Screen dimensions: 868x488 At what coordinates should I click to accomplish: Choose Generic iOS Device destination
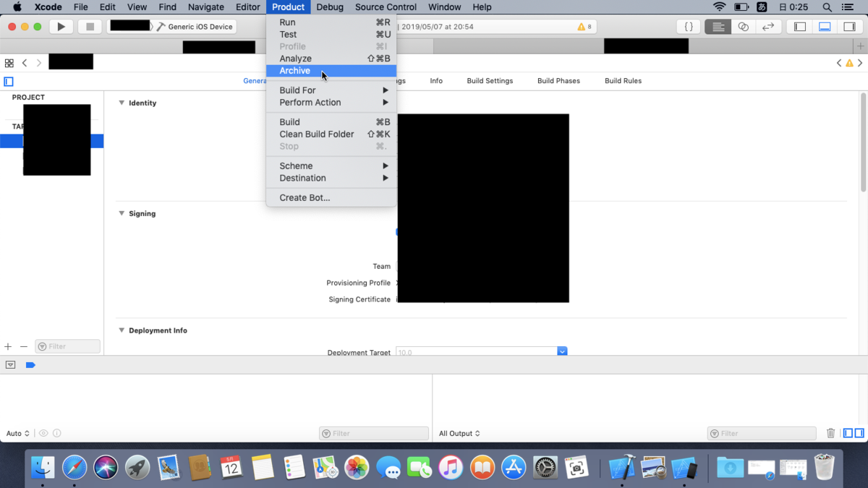(x=195, y=27)
